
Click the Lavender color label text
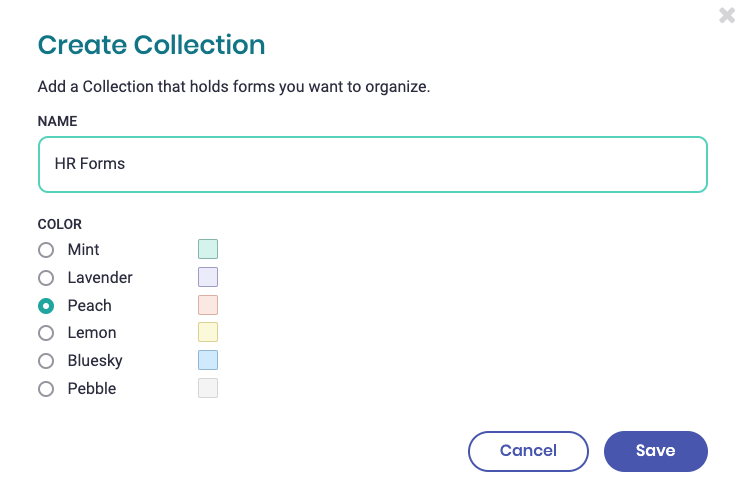coord(100,278)
